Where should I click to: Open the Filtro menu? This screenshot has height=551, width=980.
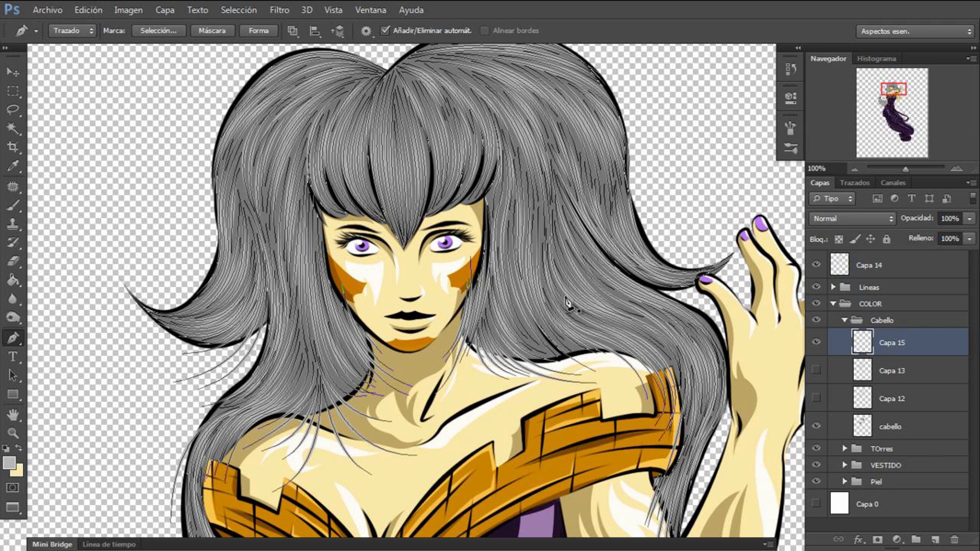point(279,10)
